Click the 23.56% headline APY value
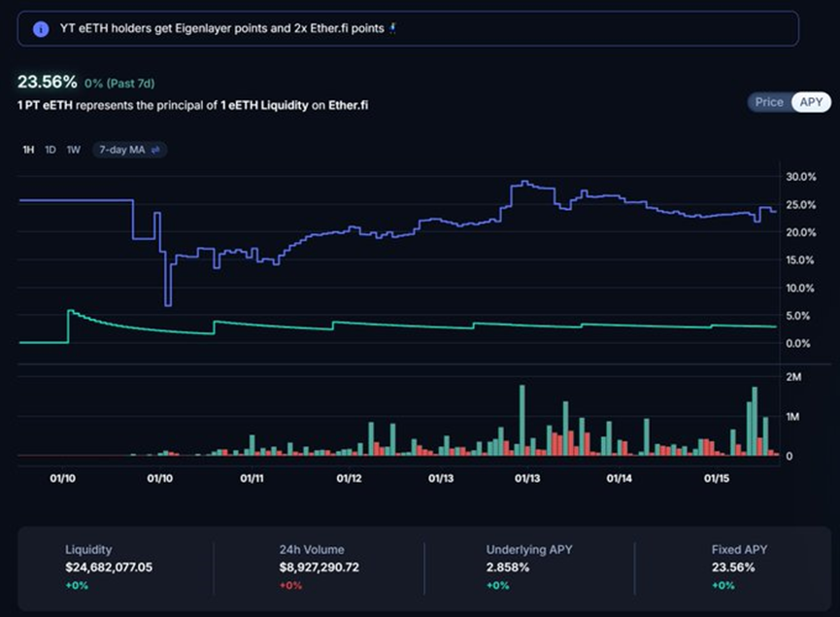This screenshot has width=840, height=617. point(47,82)
